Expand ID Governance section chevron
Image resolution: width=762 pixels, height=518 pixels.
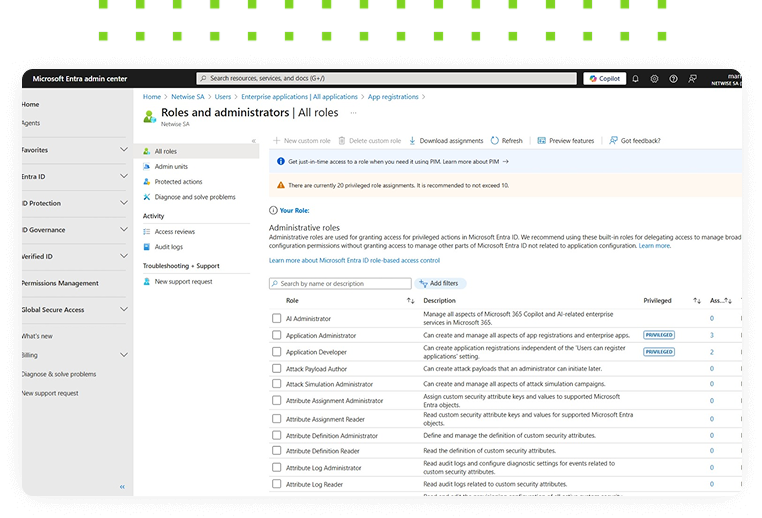[x=124, y=229]
